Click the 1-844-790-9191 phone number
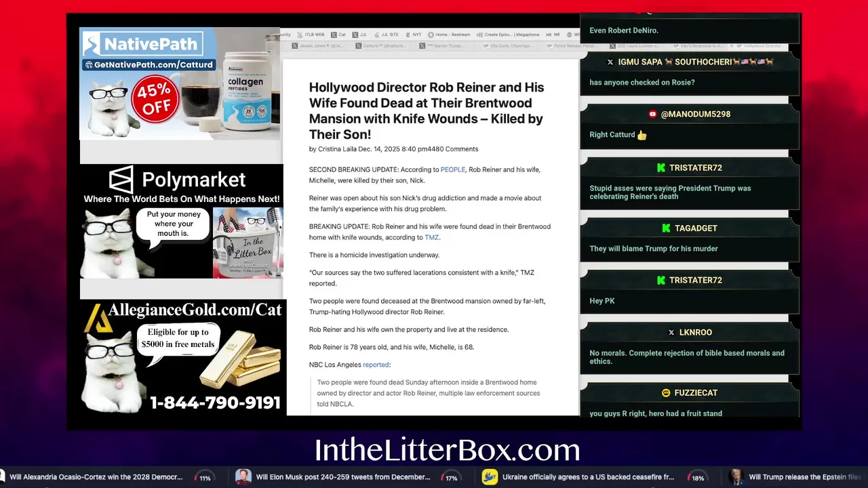This screenshot has height=488, width=868. coord(215,403)
